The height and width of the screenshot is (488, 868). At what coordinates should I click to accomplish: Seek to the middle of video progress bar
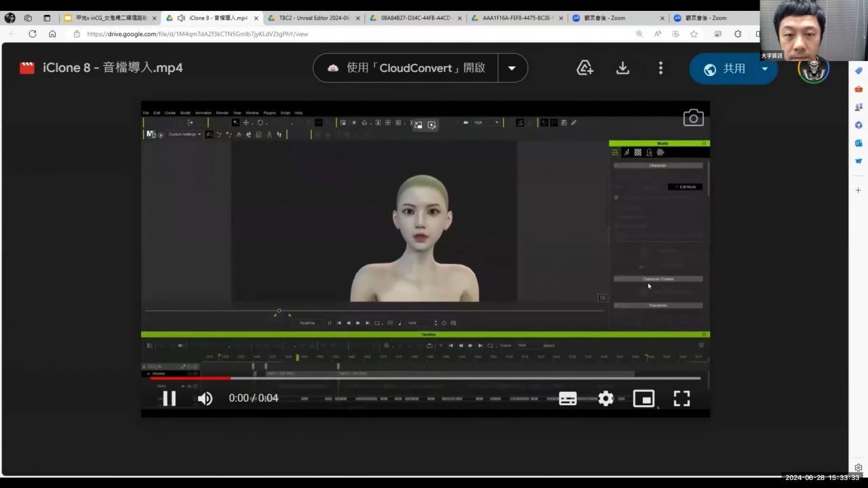click(425, 378)
